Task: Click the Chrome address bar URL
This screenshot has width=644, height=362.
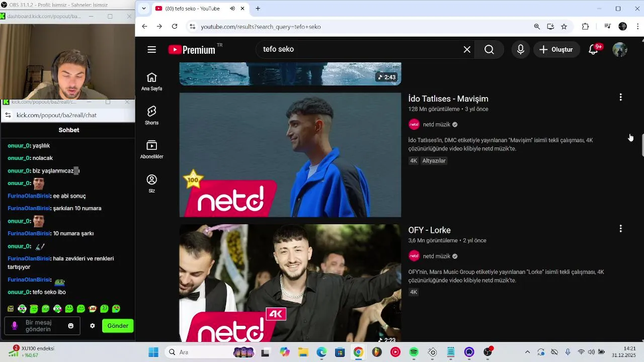Action: [x=261, y=27]
